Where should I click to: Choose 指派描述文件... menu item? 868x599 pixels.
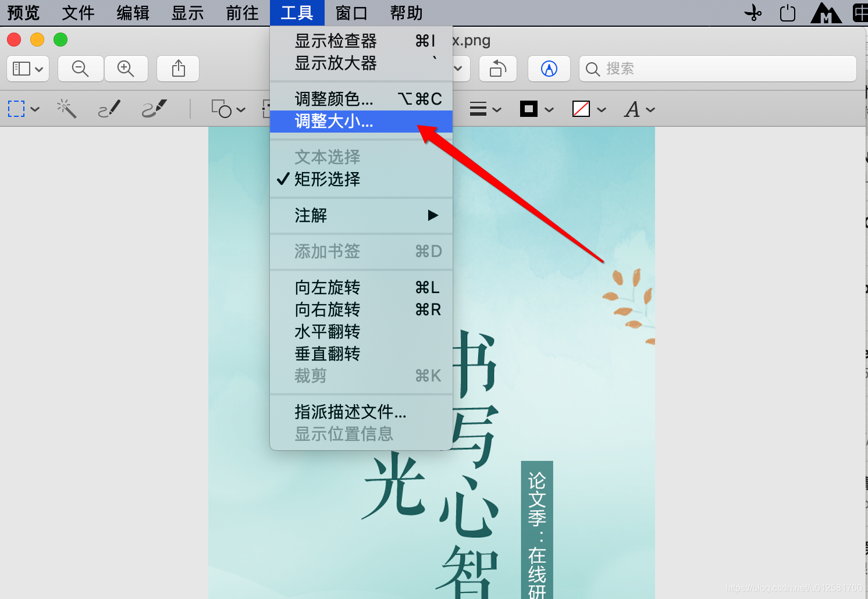(361, 412)
